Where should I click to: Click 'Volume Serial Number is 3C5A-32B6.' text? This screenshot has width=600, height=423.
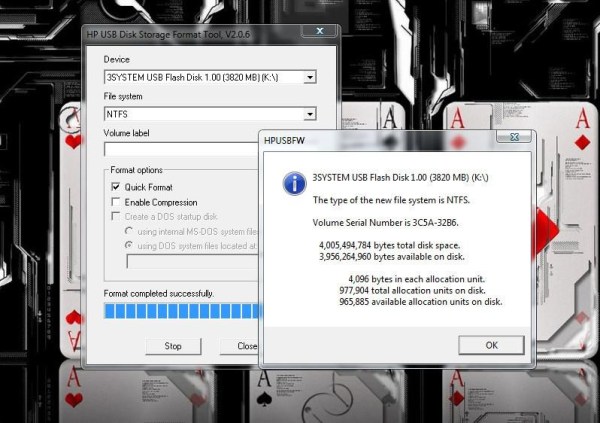click(x=385, y=223)
